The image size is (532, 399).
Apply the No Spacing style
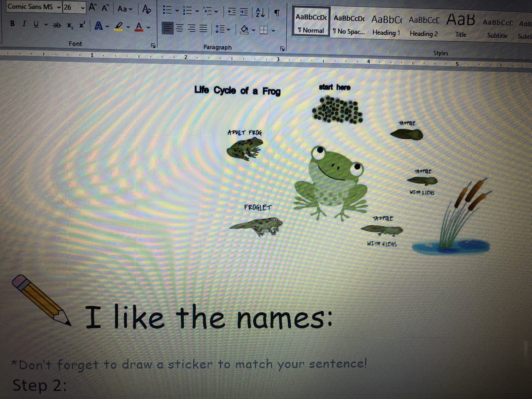pyautogui.click(x=349, y=24)
